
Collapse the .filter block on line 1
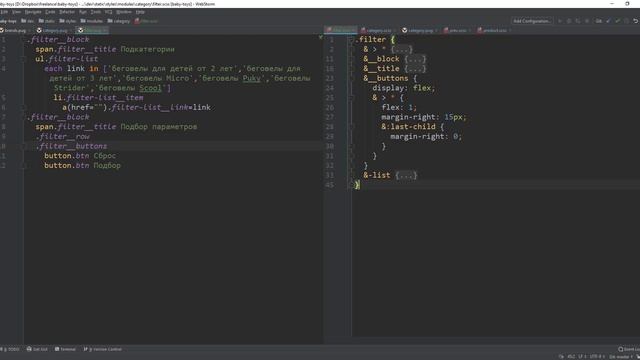coord(351,40)
